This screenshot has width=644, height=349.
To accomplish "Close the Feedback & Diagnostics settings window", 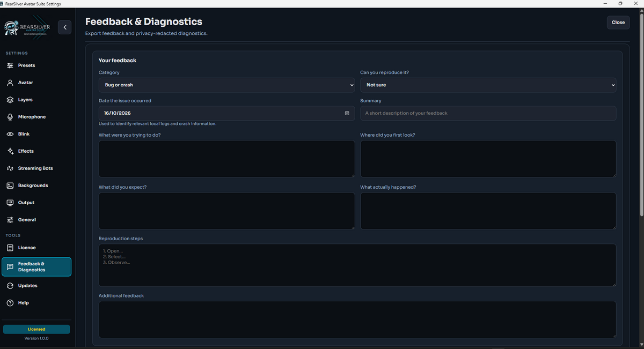I will click(x=618, y=23).
